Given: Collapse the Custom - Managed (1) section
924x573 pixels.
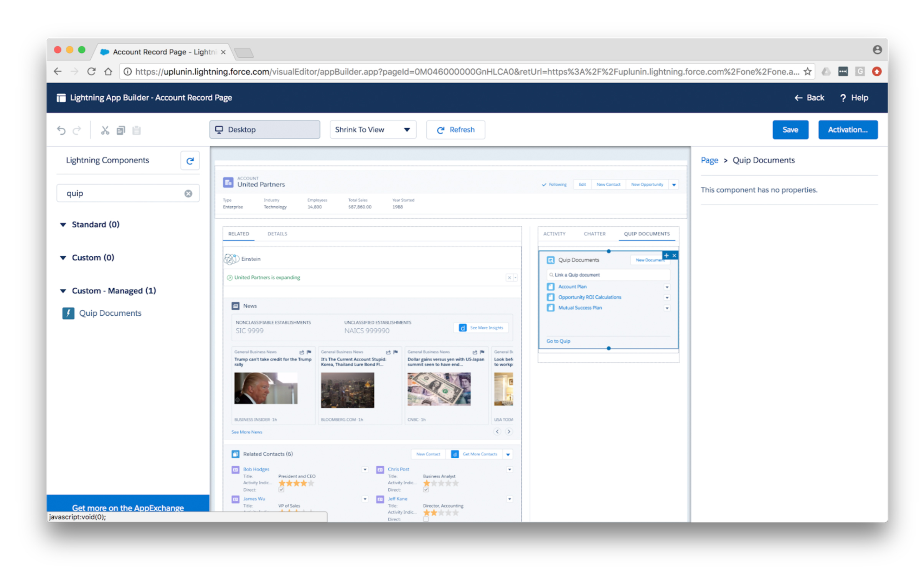Looking at the screenshot, I should (x=63, y=291).
